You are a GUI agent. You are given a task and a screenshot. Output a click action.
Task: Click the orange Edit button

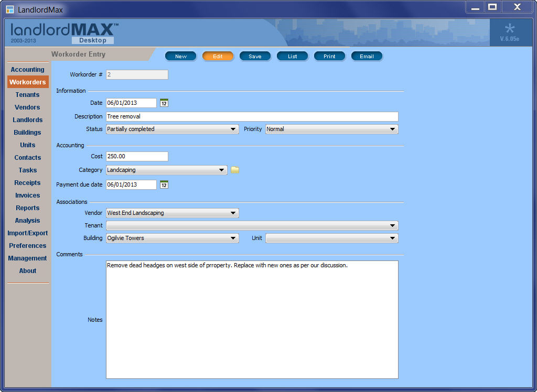pos(218,56)
